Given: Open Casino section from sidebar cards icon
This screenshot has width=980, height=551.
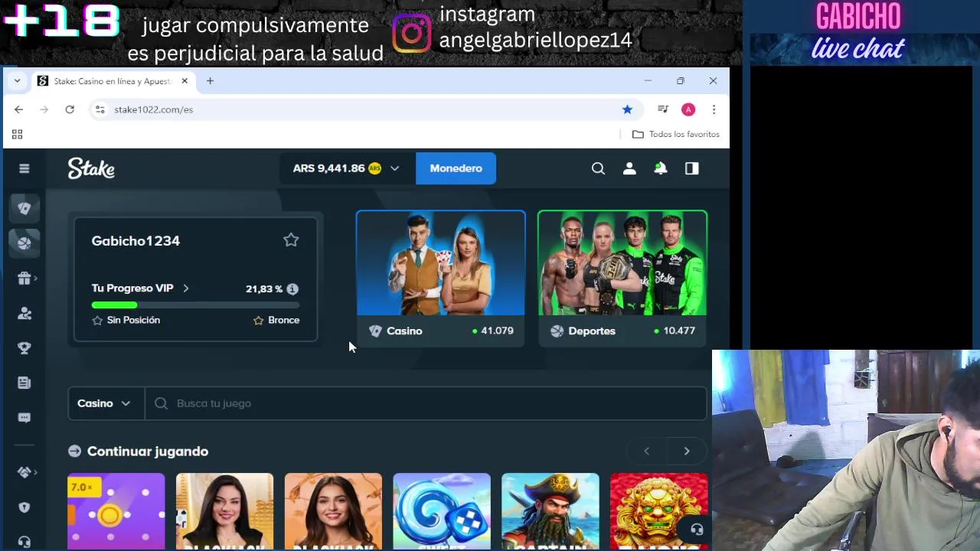Looking at the screenshot, I should tap(24, 208).
